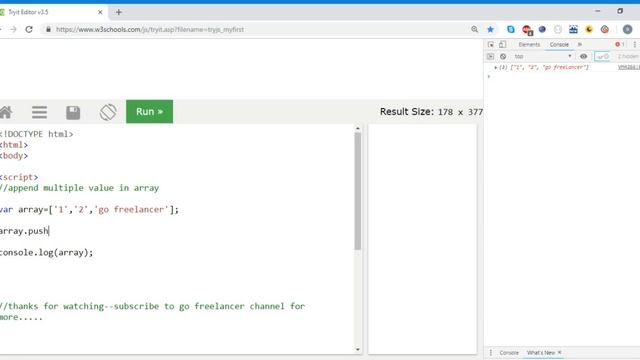Open the Chrome profile avatar
The width and height of the screenshot is (640, 360).
pyautogui.click(x=627, y=29)
